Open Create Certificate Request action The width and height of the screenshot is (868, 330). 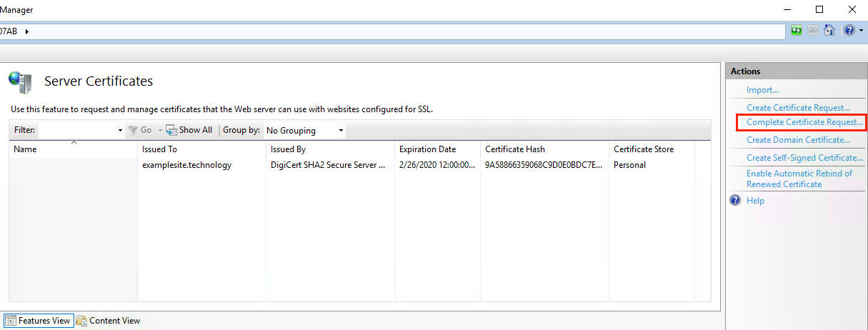[x=798, y=108]
